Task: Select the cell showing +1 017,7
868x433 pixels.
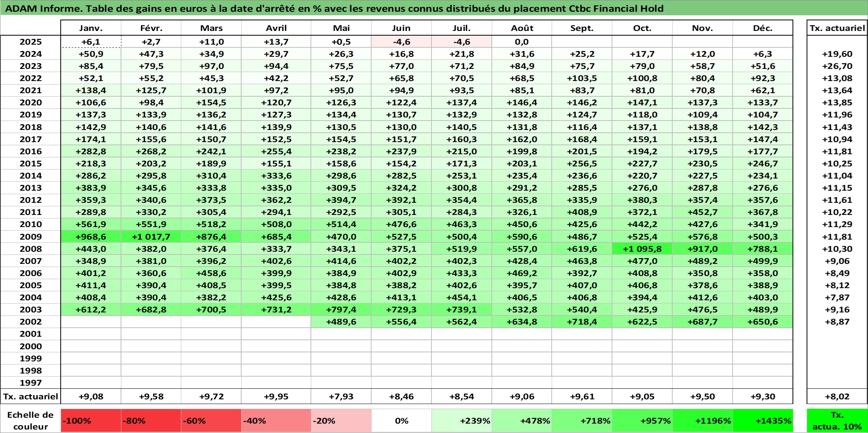Action: point(151,236)
